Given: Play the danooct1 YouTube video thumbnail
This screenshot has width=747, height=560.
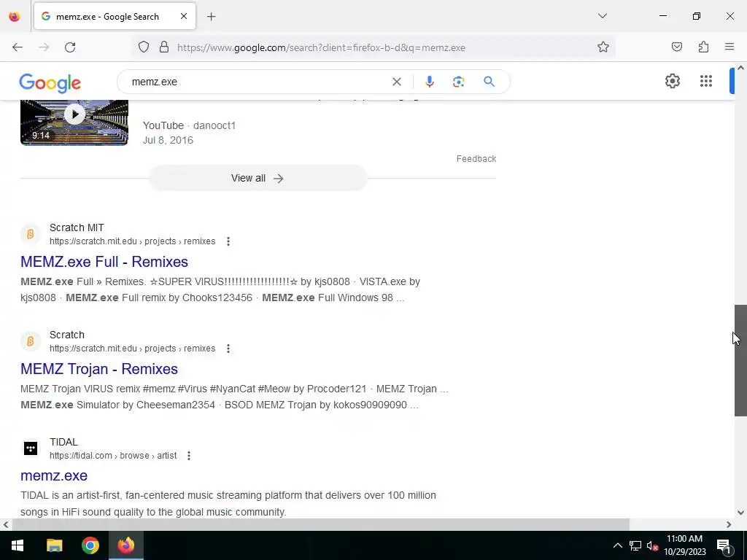Looking at the screenshot, I should [74, 122].
